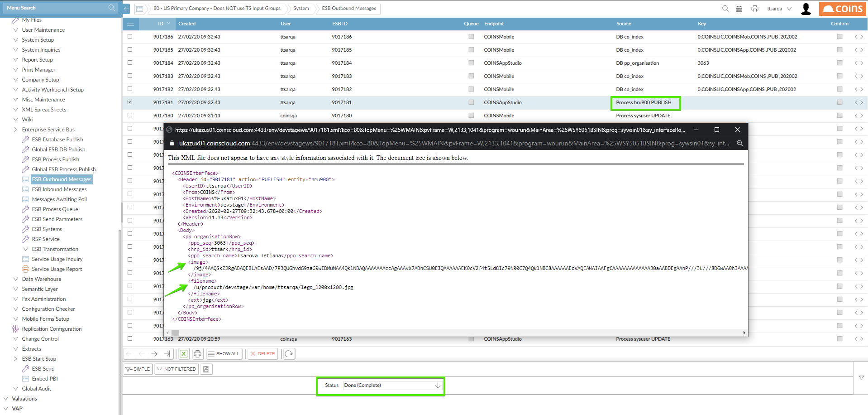Sort by ID column dropdown
The width and height of the screenshot is (868, 415).
click(169, 24)
